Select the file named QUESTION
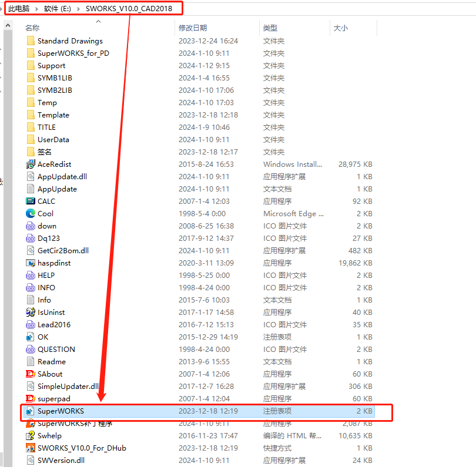This screenshot has width=476, height=470. tap(56, 349)
